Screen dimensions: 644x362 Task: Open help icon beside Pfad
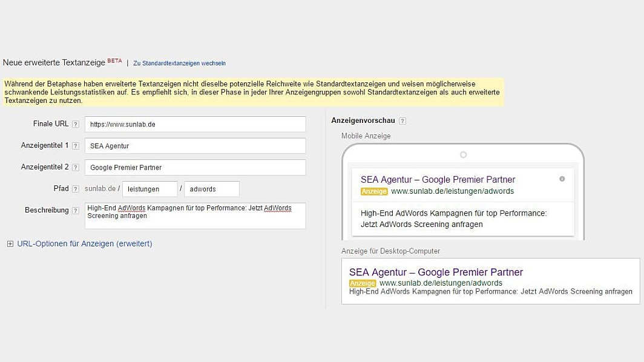76,189
